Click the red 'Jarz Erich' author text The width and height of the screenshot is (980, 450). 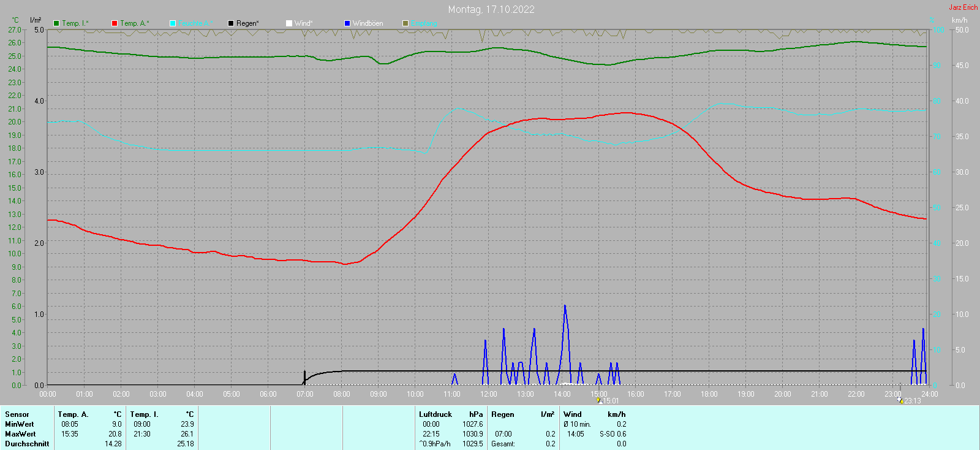963,7
